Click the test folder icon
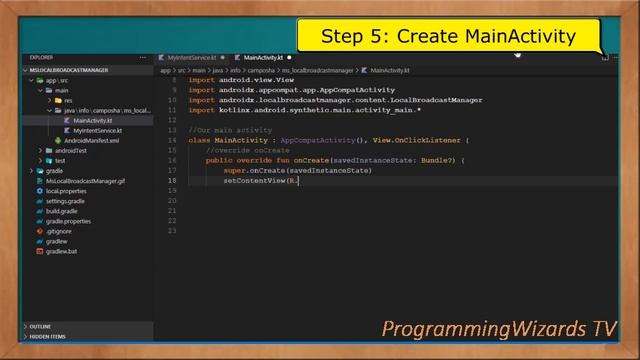Viewport: 640px width, 360px height. tap(49, 161)
